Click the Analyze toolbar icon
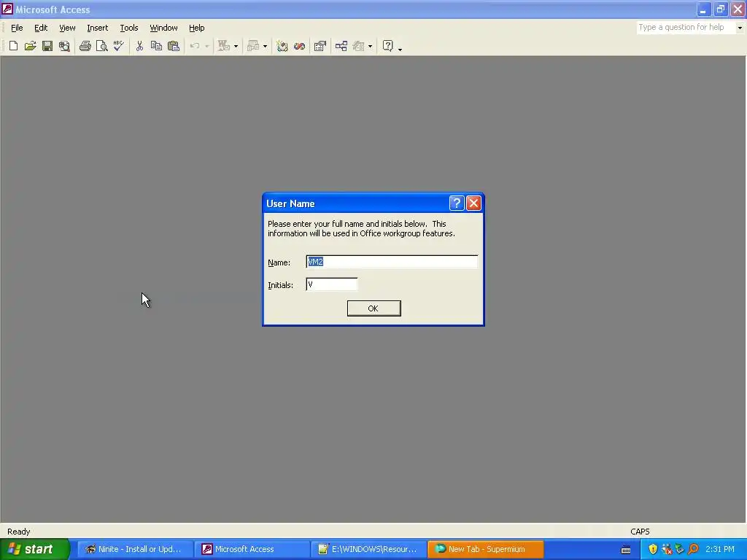The width and height of the screenshot is (747, 560). tap(253, 46)
